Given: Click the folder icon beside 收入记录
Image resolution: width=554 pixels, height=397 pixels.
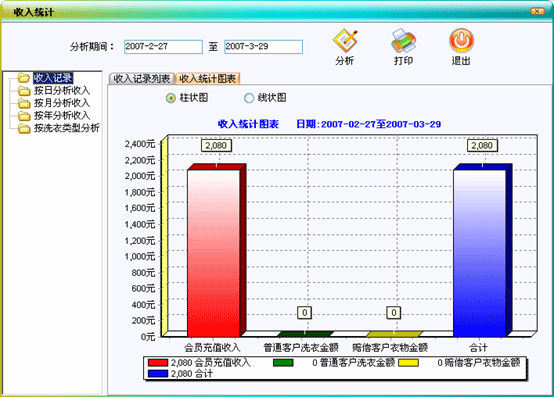Looking at the screenshot, I should point(24,78).
